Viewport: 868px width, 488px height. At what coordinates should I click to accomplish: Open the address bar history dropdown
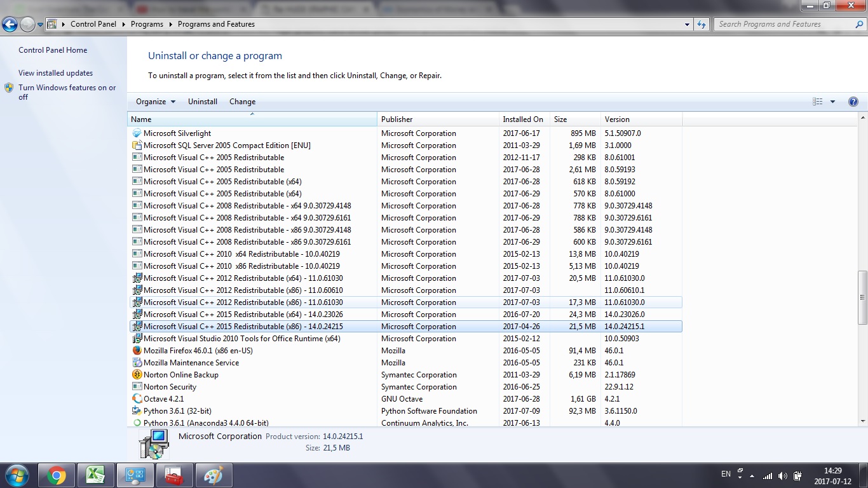[687, 24]
